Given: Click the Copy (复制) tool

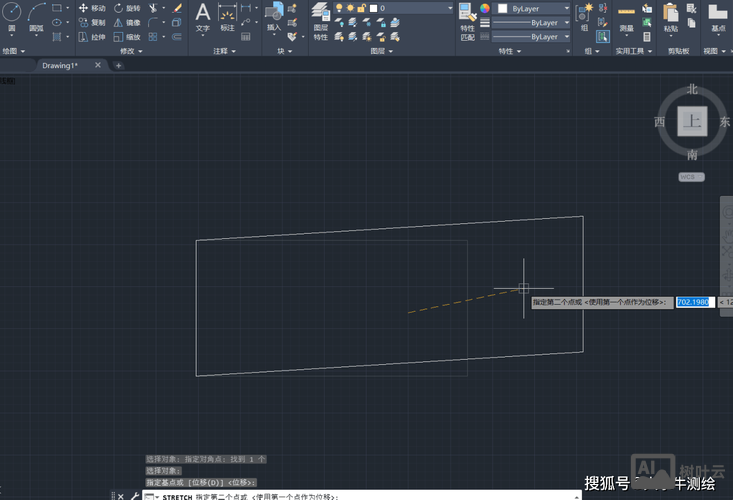Looking at the screenshot, I should click(x=91, y=22).
